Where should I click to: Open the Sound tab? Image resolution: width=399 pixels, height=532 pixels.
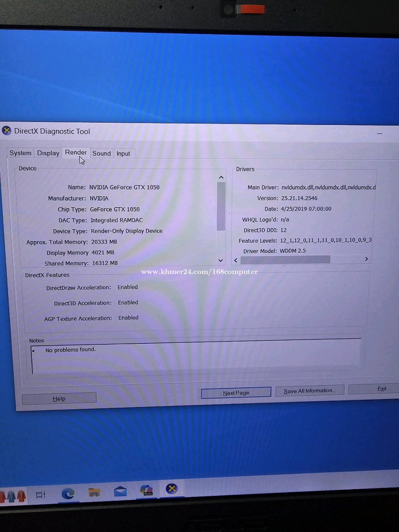(101, 153)
